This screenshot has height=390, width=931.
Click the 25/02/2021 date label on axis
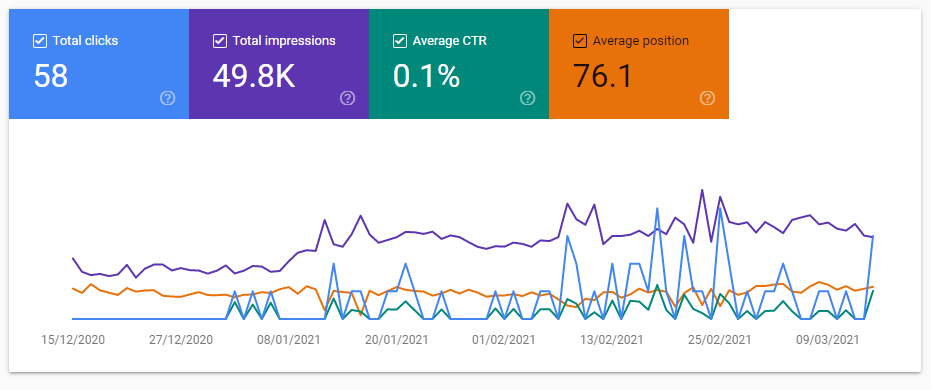click(x=719, y=340)
